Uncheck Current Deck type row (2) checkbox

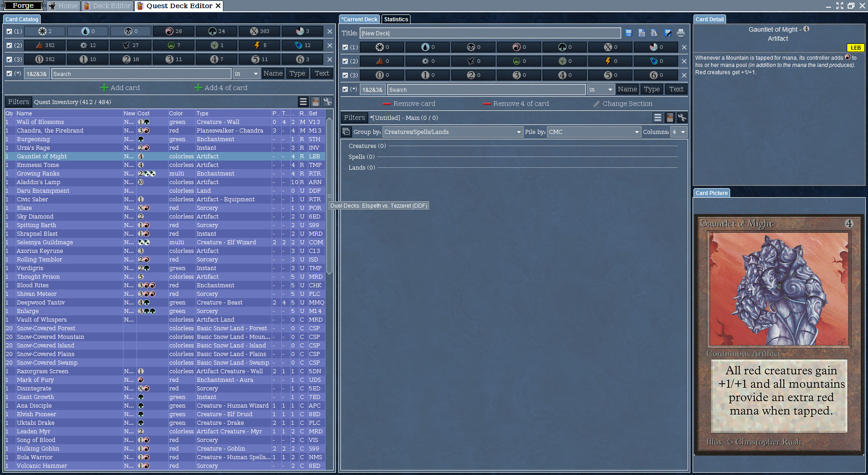pos(345,61)
